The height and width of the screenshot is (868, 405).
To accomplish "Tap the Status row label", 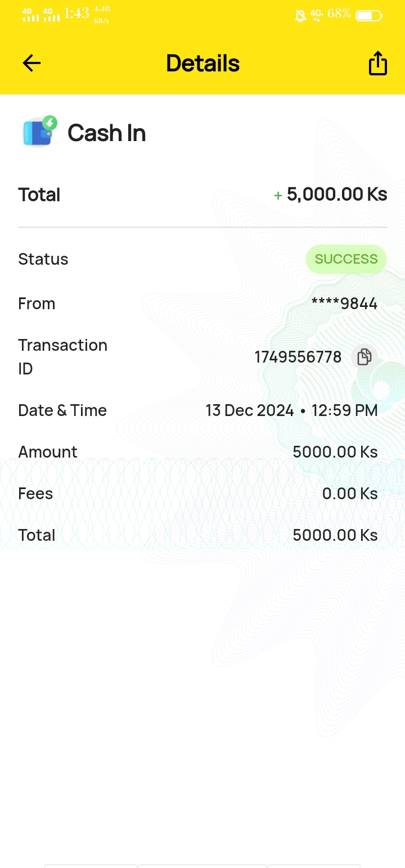I will (x=43, y=259).
